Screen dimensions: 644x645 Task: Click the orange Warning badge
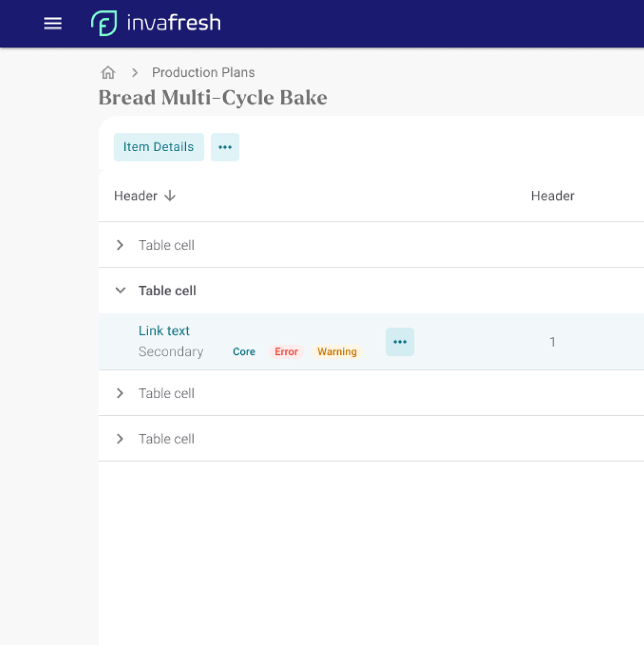pyautogui.click(x=337, y=351)
